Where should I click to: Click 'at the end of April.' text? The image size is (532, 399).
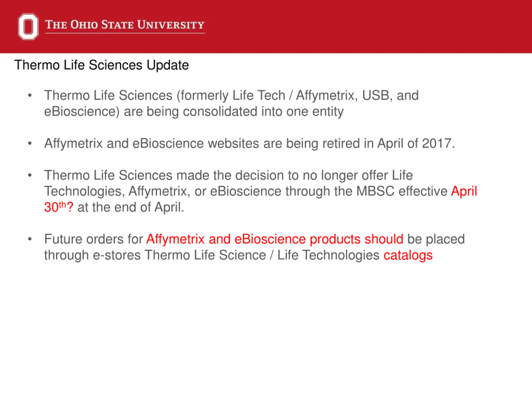(x=131, y=207)
